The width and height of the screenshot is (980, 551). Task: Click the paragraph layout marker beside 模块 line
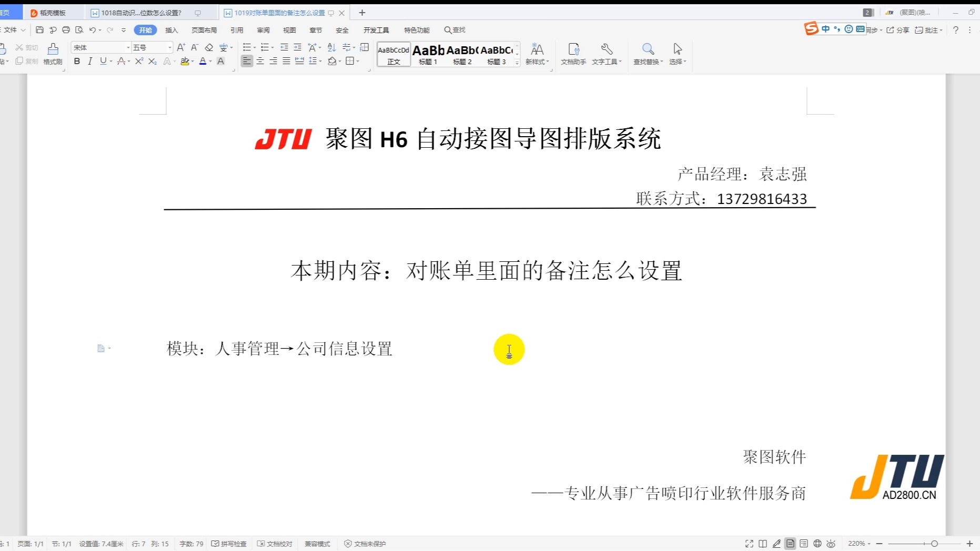click(104, 348)
